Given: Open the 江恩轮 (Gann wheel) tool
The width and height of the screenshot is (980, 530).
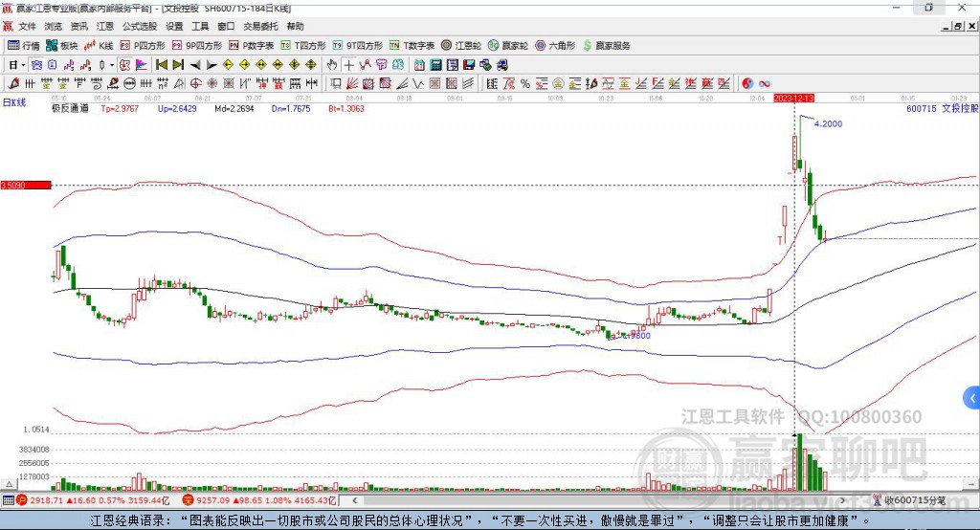Looking at the screenshot, I should (460, 45).
